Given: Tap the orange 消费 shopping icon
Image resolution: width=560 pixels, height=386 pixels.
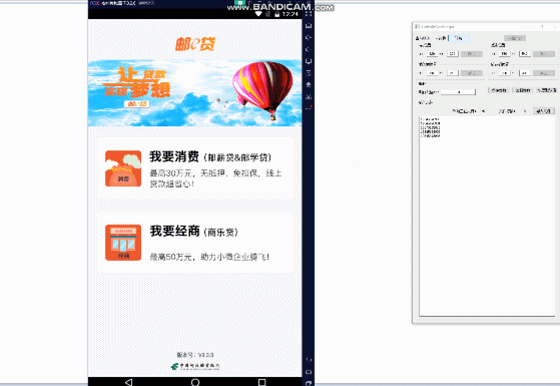Looking at the screenshot, I should click(x=123, y=169).
